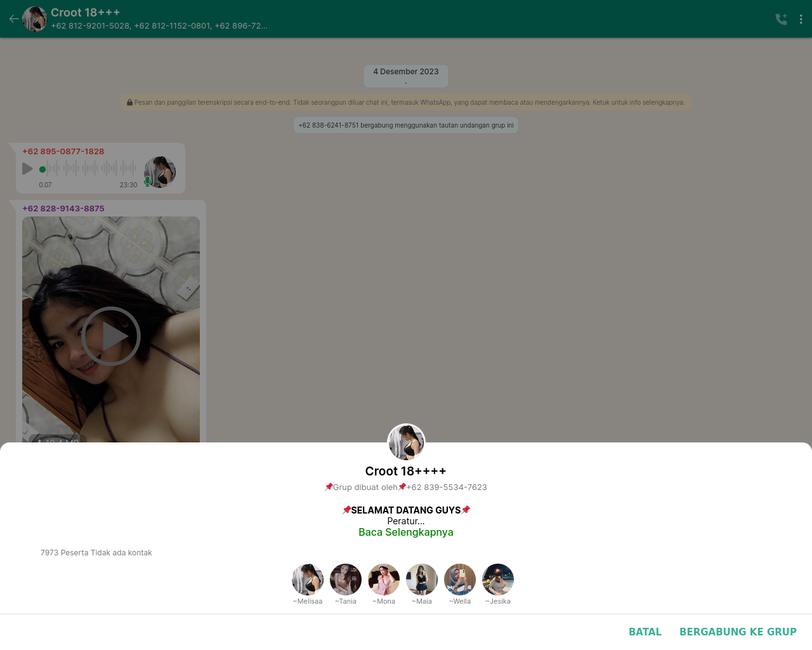
Task: Tap the end-to-end encryption notice
Action: (406, 102)
